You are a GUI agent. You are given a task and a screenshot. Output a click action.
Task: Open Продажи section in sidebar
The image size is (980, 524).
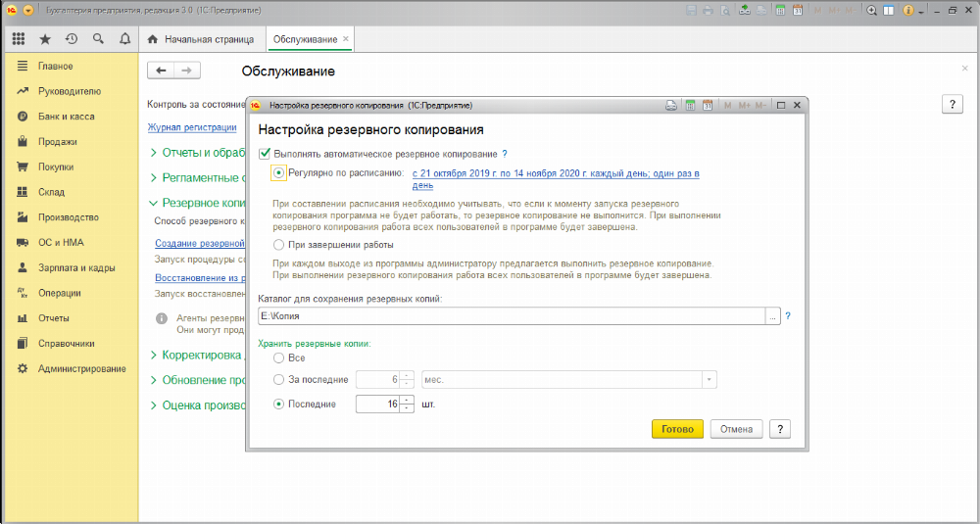click(x=58, y=142)
